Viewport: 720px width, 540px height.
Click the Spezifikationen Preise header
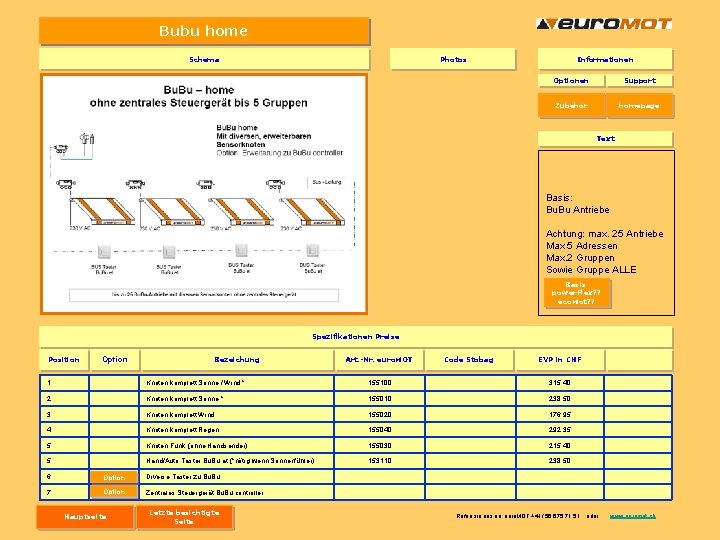[x=355, y=337]
